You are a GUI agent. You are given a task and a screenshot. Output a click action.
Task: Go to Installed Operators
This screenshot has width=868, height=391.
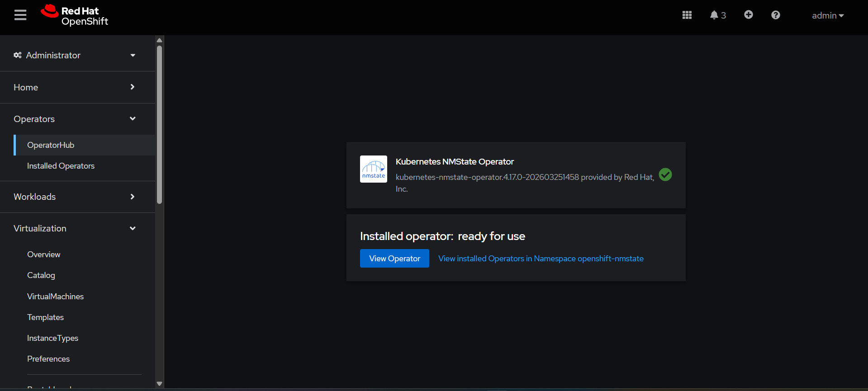click(61, 166)
